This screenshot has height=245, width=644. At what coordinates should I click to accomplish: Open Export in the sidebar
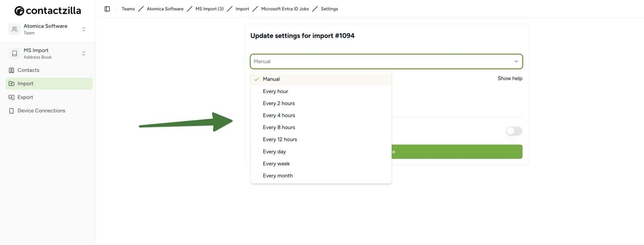[x=49, y=97]
